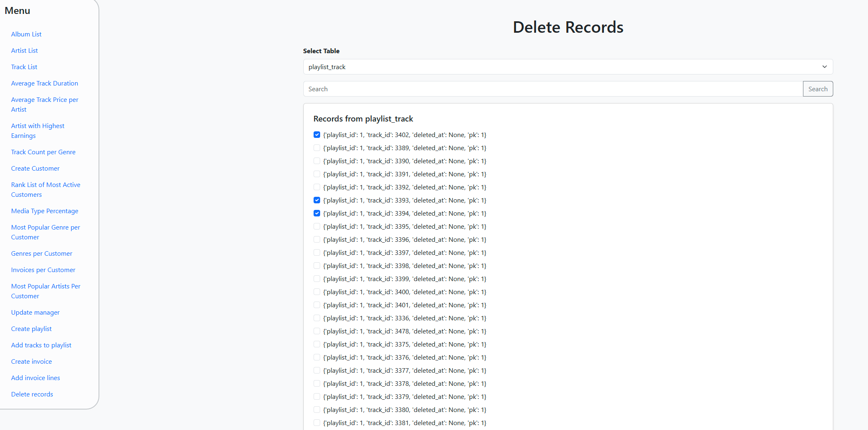
Task: Uncheck the record with track_id 3394
Action: tap(317, 213)
